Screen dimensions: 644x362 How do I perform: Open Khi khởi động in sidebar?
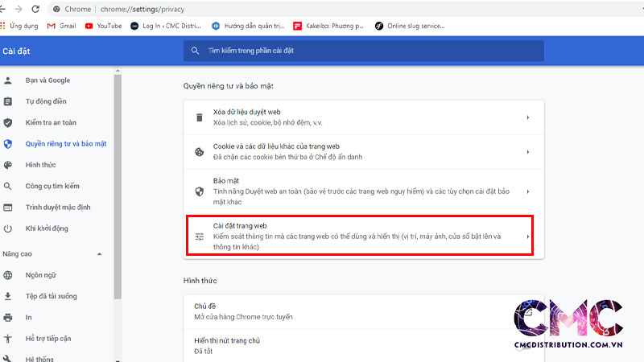click(47, 228)
